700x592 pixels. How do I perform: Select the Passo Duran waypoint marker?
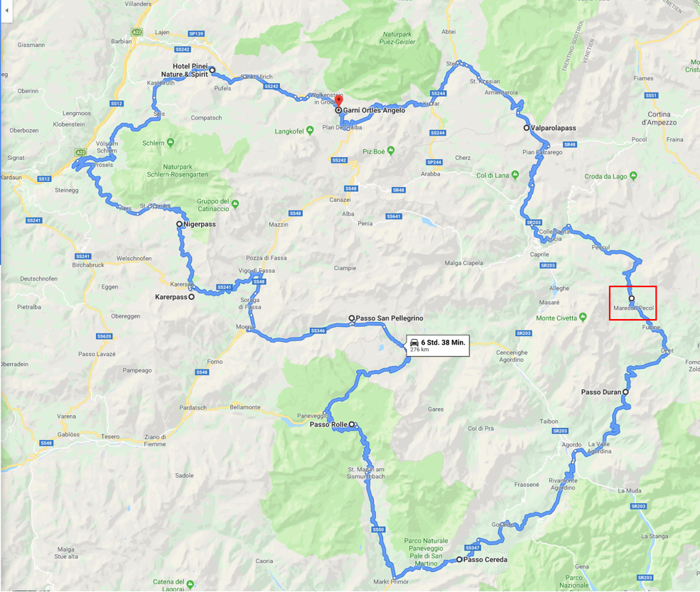[x=625, y=392]
